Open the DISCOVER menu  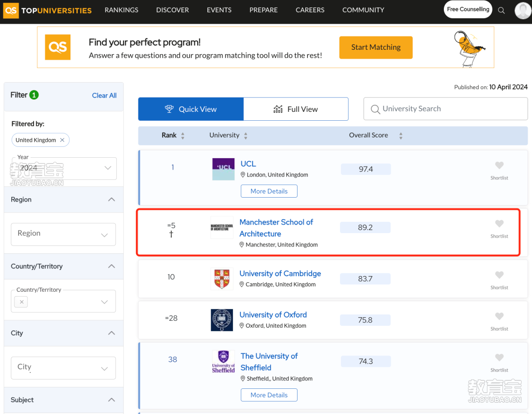(172, 10)
